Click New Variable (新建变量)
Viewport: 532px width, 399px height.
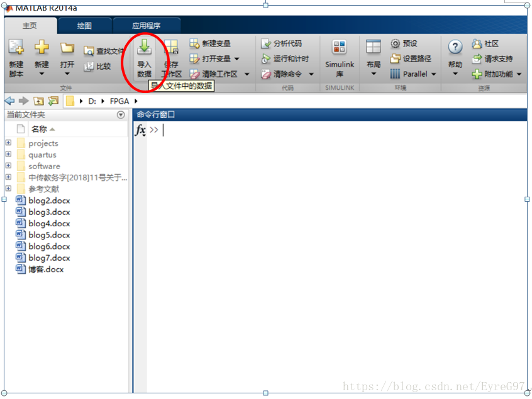[210, 43]
